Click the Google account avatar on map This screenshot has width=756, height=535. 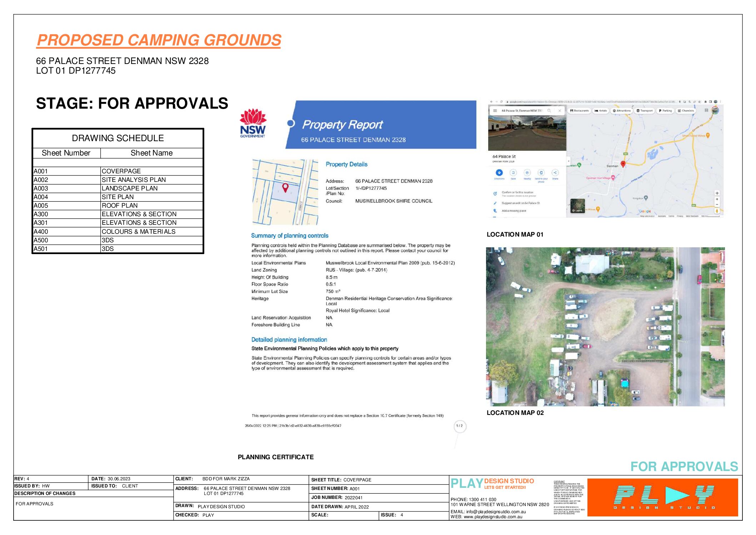[x=715, y=110]
